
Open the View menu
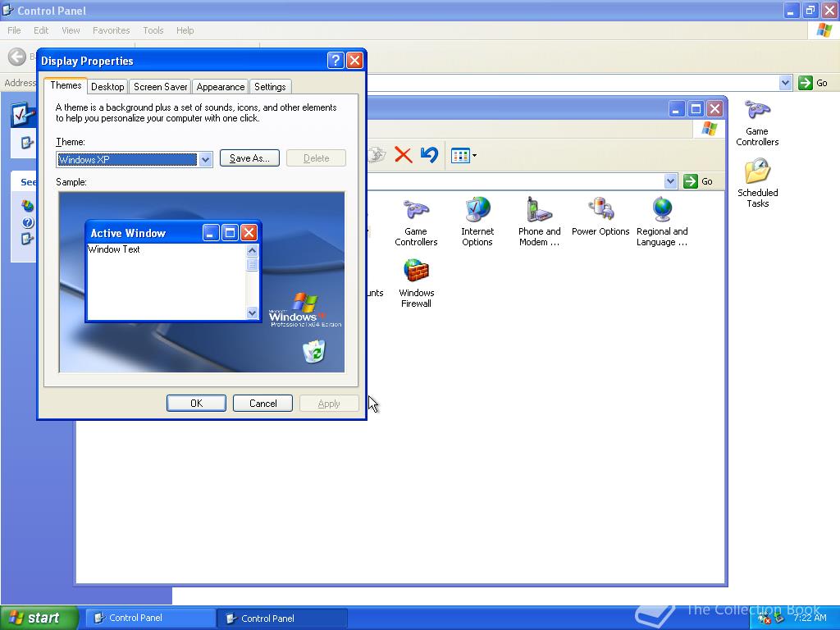pyautogui.click(x=71, y=30)
